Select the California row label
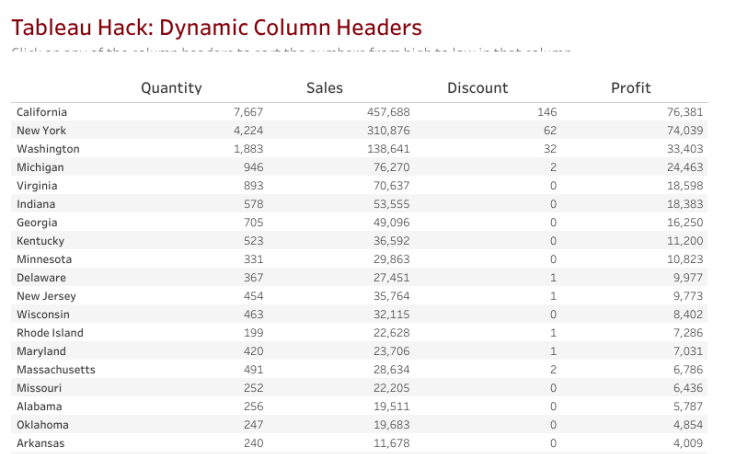The width and height of the screenshot is (736, 454). pyautogui.click(x=42, y=112)
